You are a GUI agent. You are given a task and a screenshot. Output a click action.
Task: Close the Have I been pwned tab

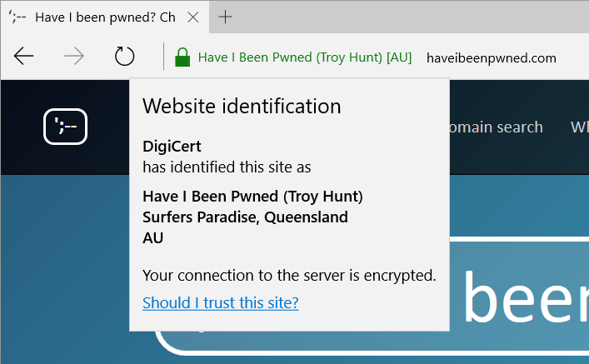point(193,17)
